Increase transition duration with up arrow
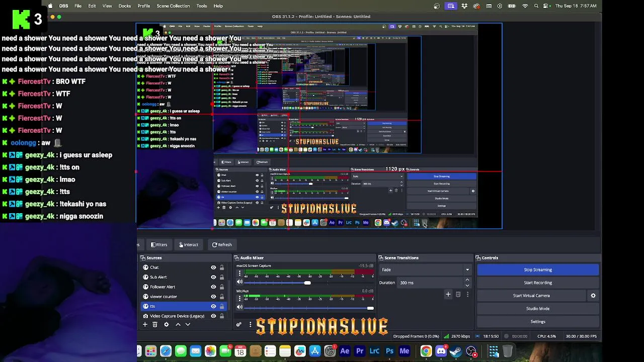The height and width of the screenshot is (362, 644). (x=467, y=280)
